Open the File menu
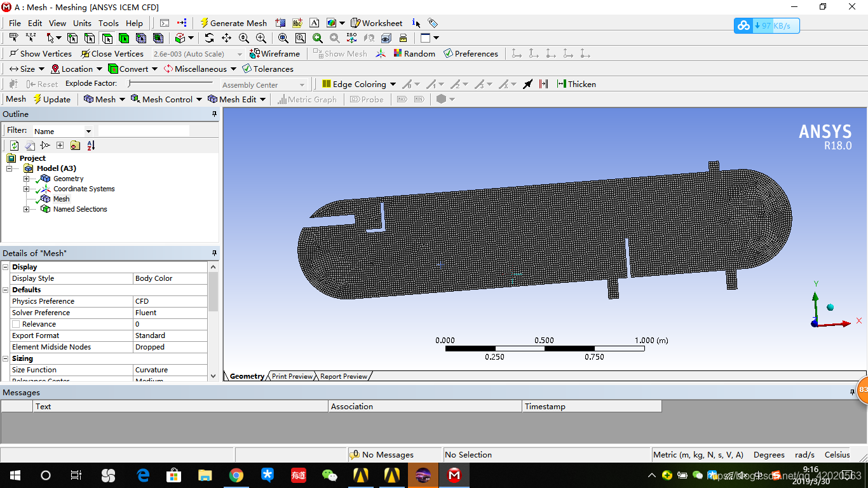The image size is (868, 488). [15, 23]
